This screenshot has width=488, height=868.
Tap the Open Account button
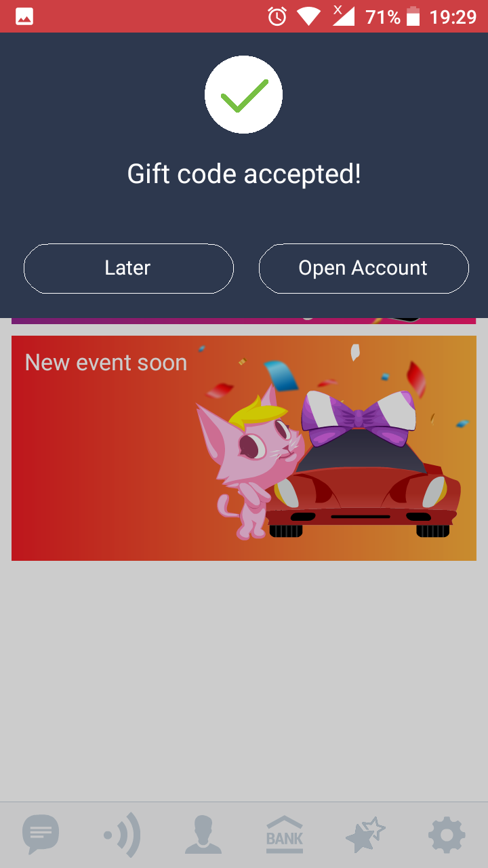click(363, 269)
